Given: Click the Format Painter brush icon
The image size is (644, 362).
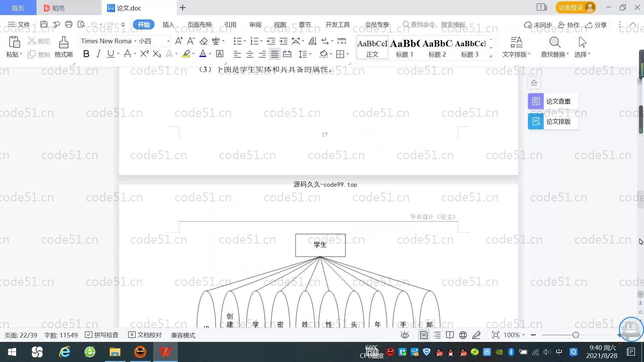Looking at the screenshot, I should point(63,42).
